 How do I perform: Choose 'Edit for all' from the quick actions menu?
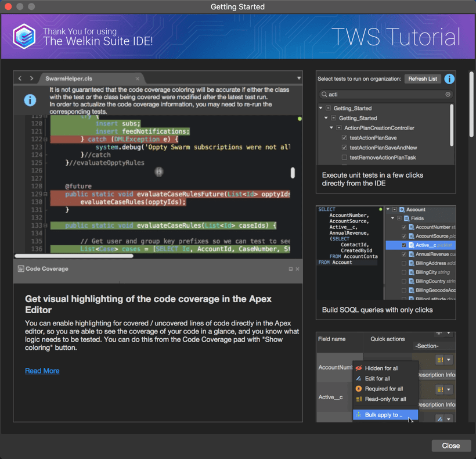coord(385,378)
